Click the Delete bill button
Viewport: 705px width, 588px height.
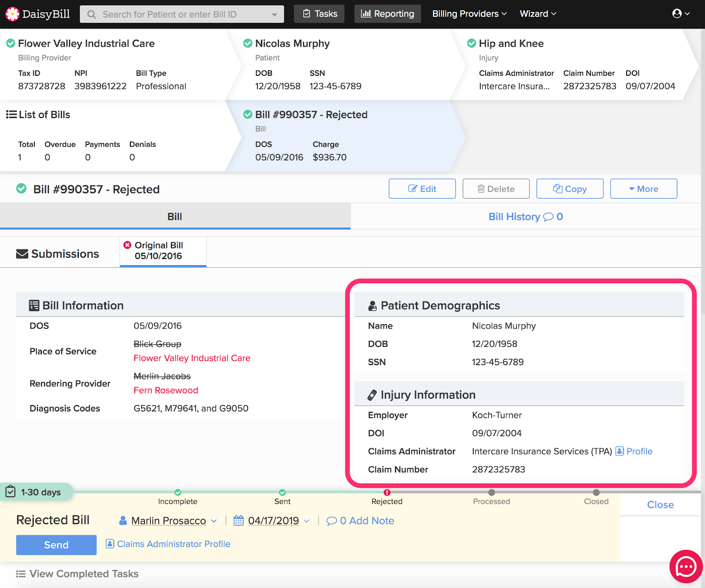pos(496,189)
